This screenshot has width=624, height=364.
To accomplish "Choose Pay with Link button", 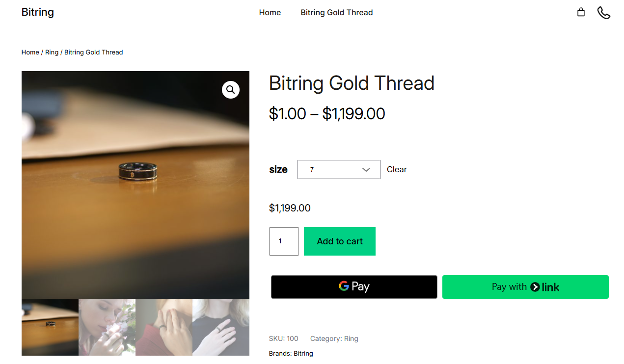I will click(x=525, y=287).
